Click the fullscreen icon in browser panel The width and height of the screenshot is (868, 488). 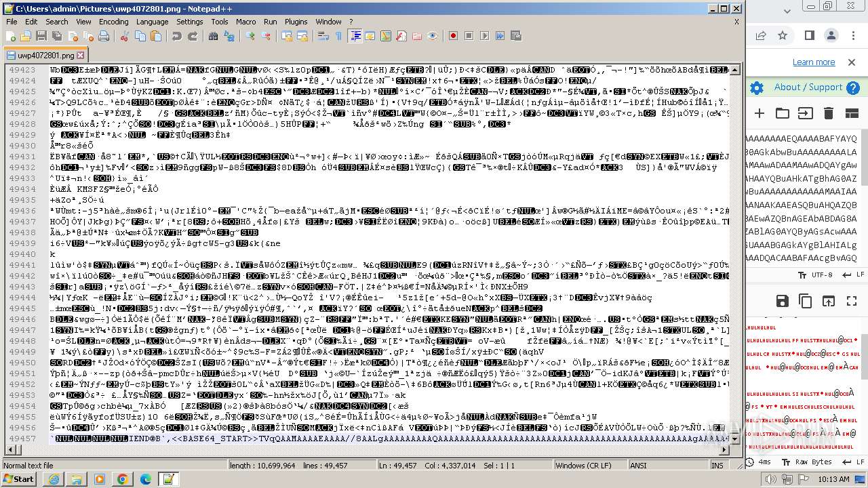852,301
